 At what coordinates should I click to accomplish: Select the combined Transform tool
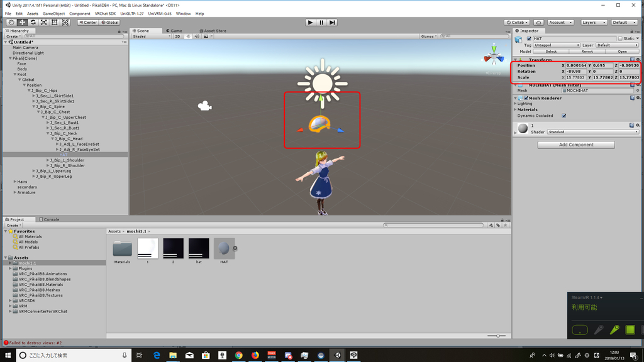(x=65, y=22)
